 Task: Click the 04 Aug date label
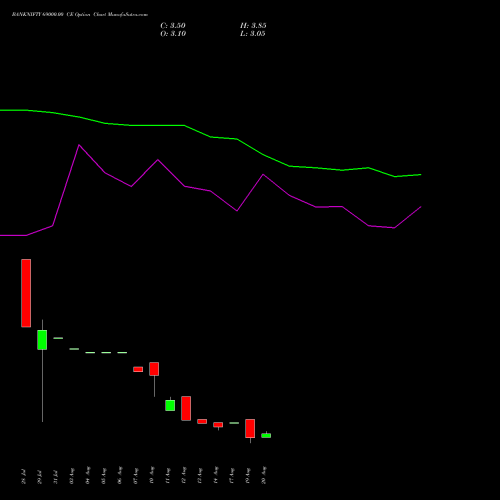coord(88,476)
